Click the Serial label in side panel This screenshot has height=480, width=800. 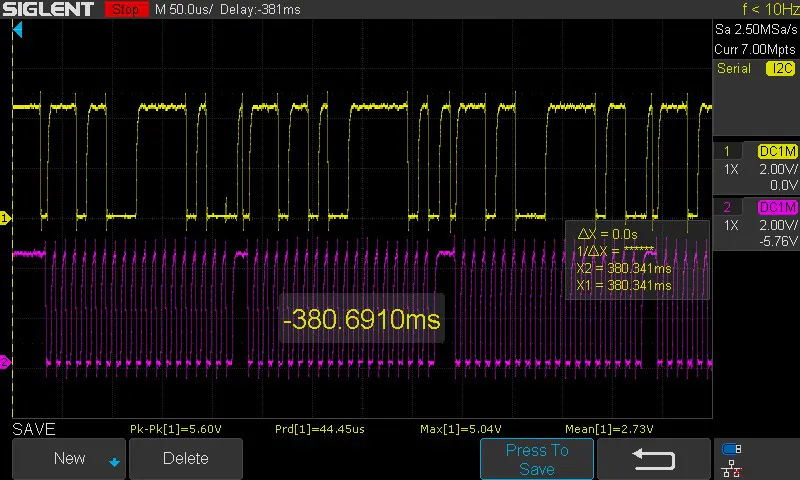[x=734, y=68]
